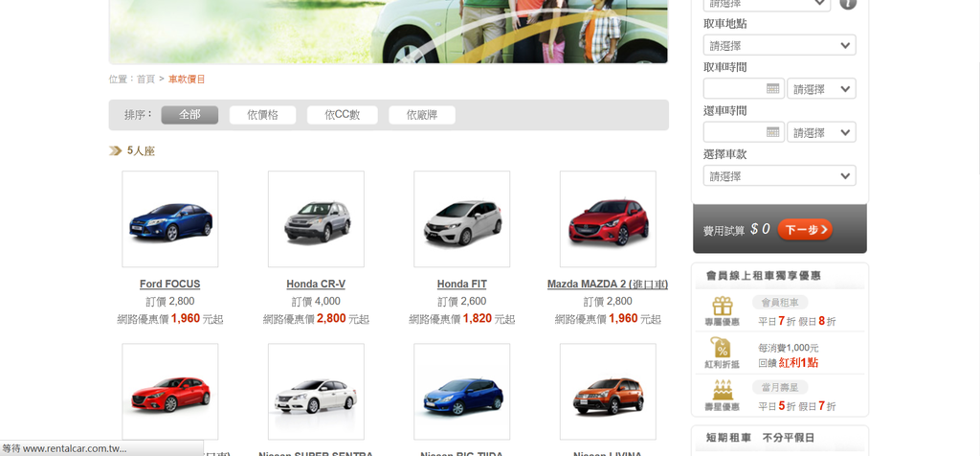Sort cars by 依CC數
980x456 pixels.
click(x=343, y=115)
